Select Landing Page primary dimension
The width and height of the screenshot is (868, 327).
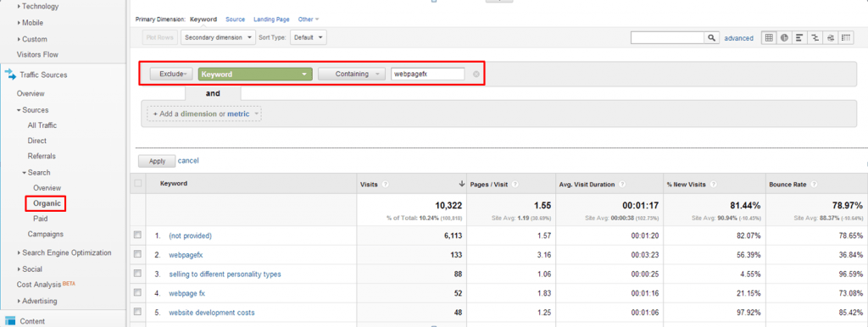[271, 19]
